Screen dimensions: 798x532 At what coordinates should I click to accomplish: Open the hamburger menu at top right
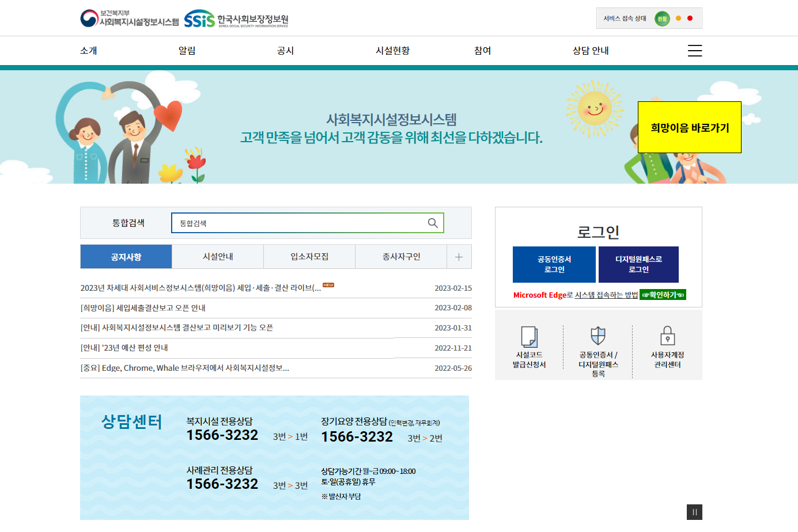(695, 51)
